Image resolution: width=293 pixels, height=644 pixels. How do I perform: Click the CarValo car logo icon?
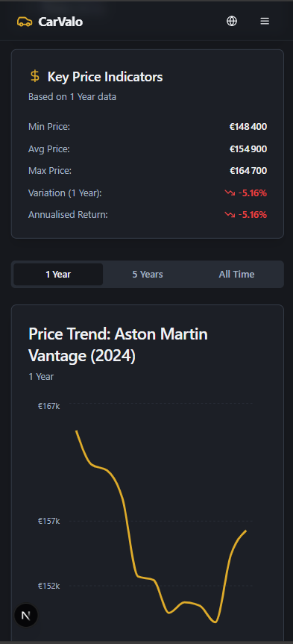[25, 22]
